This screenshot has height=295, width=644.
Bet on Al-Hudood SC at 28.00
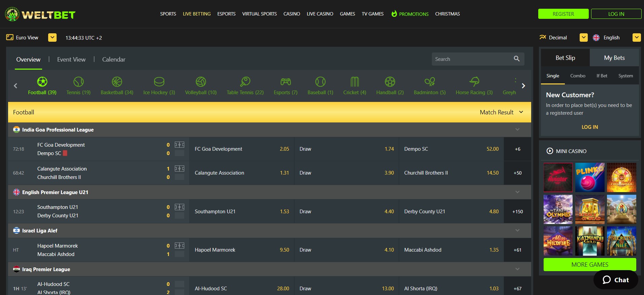[241, 288]
